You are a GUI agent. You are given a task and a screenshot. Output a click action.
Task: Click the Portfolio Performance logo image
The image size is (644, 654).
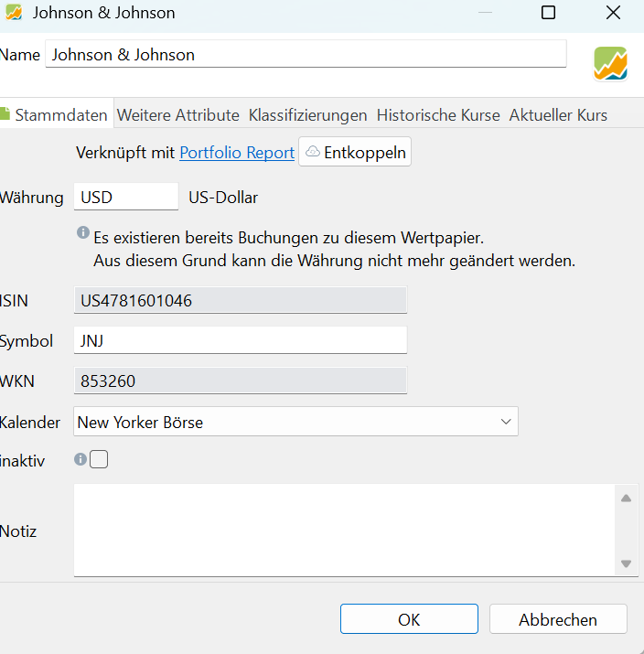click(x=610, y=63)
